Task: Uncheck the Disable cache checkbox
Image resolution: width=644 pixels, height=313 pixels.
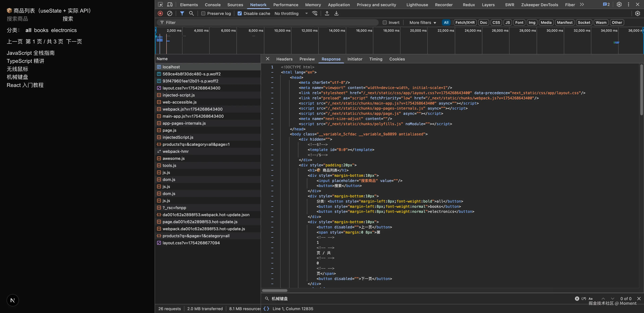Action: point(239,14)
